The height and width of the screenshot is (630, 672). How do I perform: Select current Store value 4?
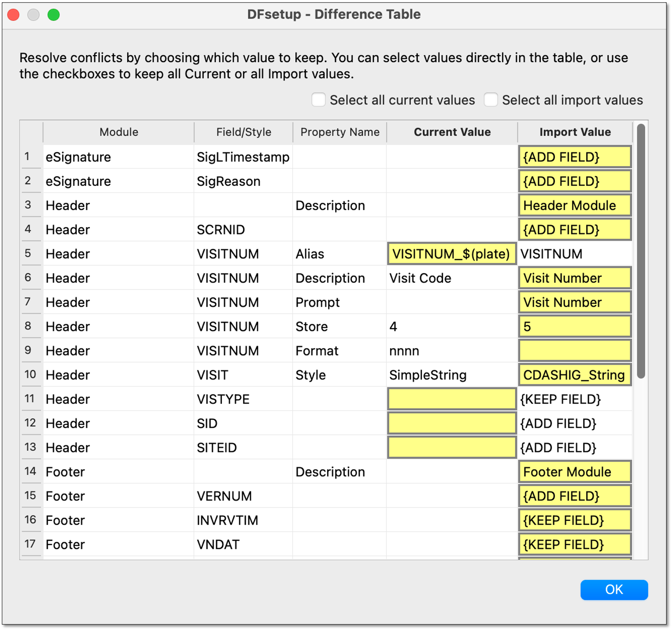[451, 327]
